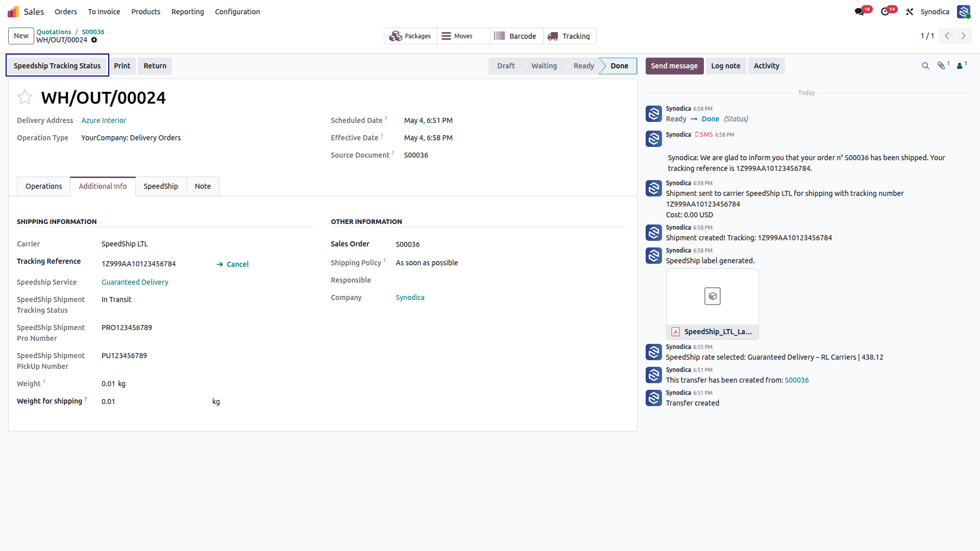Open the Packages smart button
Viewport: 980px width, 551px height.
(x=410, y=36)
